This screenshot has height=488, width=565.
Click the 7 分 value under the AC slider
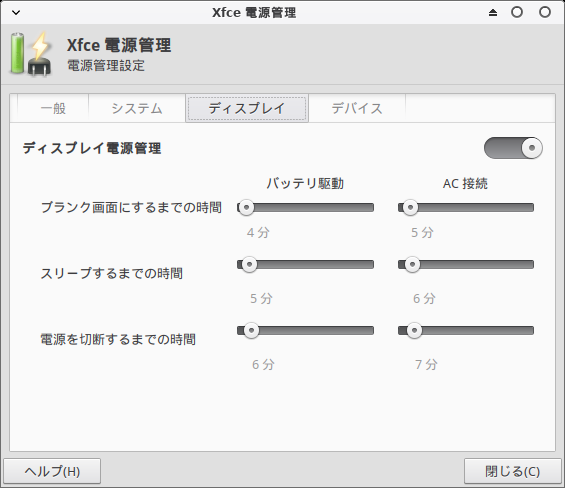coord(426,364)
